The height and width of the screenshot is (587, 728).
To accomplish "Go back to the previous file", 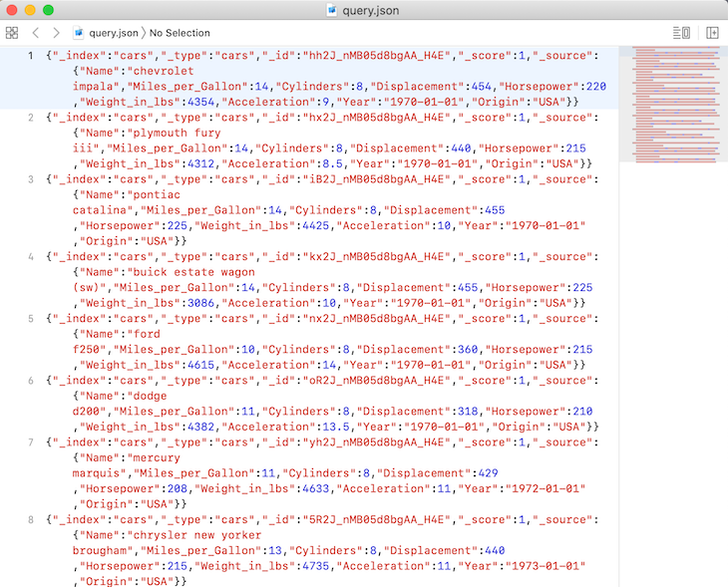I will [x=36, y=33].
